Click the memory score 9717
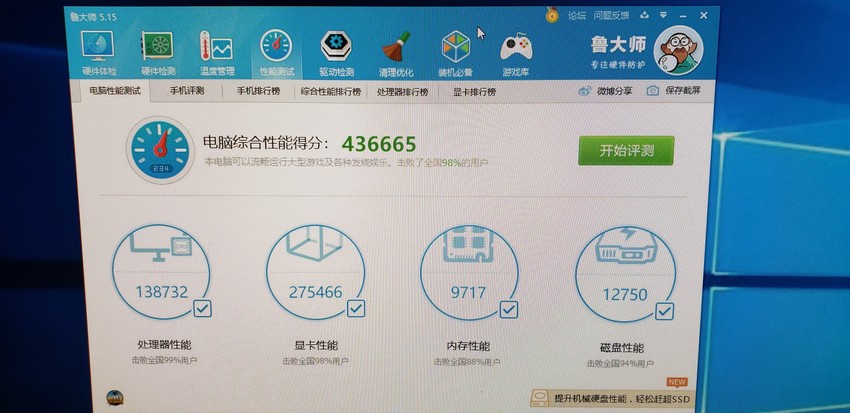Screen dimensions: 850x413 coord(468,293)
